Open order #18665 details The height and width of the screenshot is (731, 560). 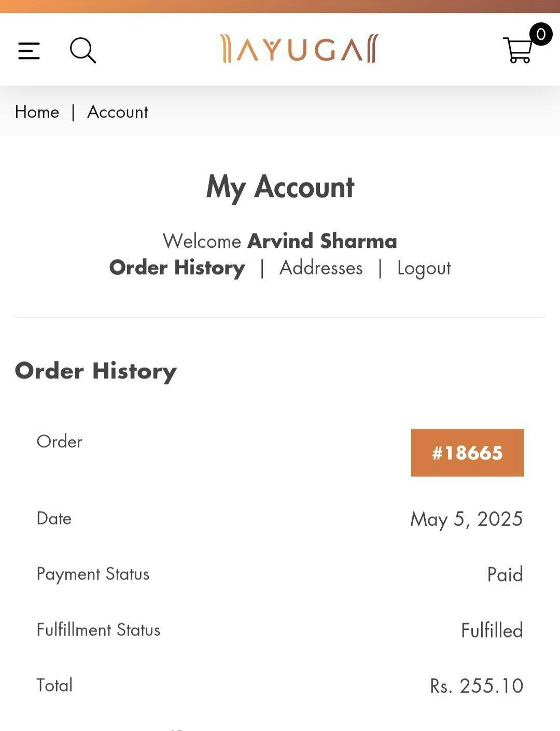coord(467,453)
